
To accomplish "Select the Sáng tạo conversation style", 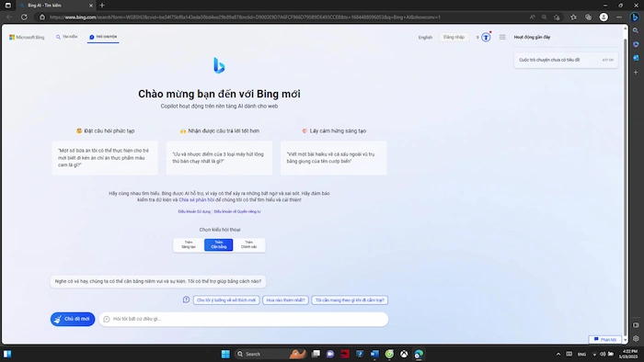I will coord(189,244).
